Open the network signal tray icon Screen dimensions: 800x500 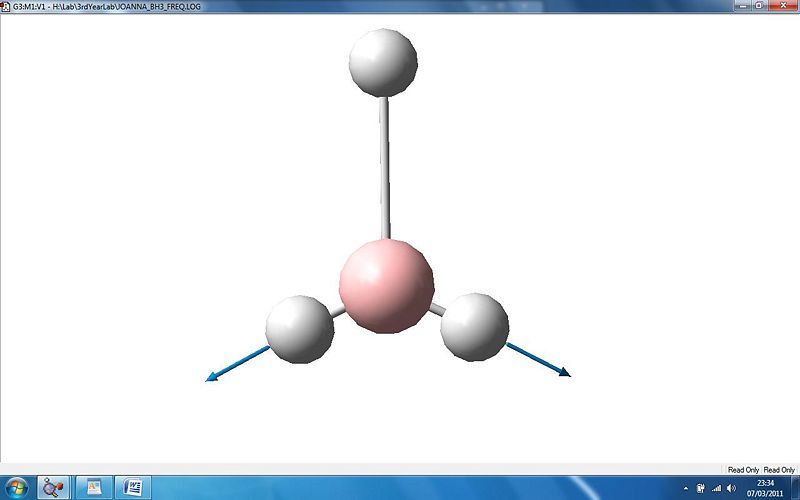[716, 489]
